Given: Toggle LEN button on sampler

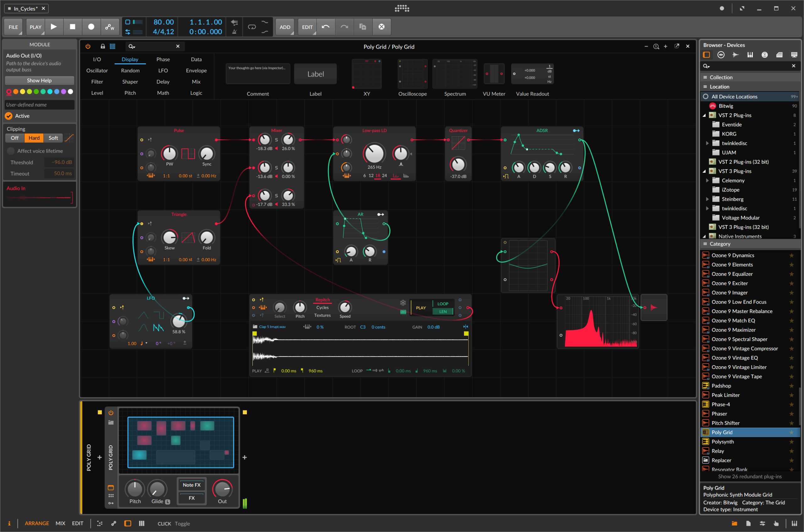Looking at the screenshot, I should coord(443,312).
